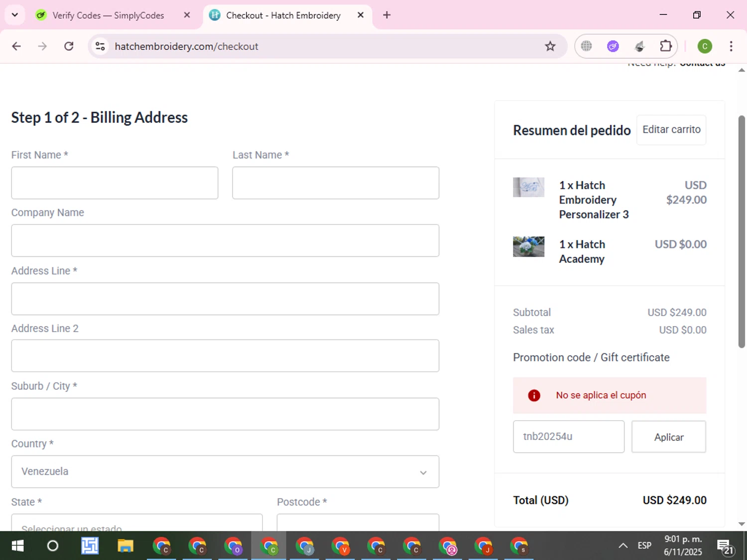
Task: Open the State selection dropdown
Action: click(137, 523)
